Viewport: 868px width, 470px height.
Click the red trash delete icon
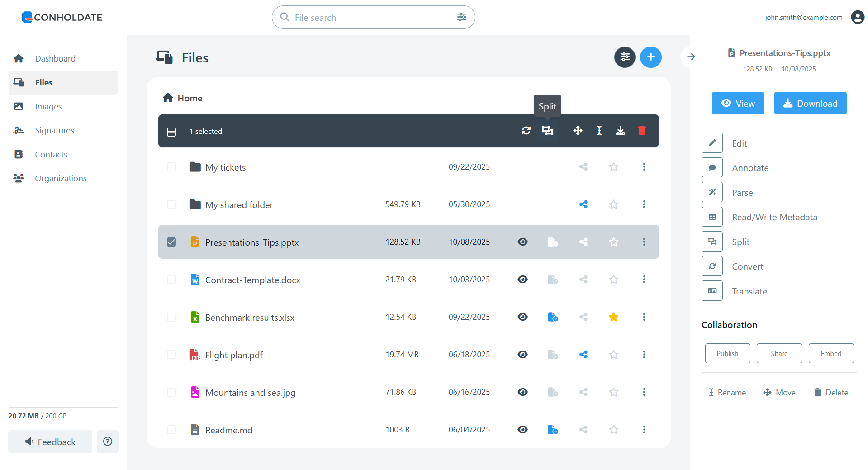(x=642, y=131)
